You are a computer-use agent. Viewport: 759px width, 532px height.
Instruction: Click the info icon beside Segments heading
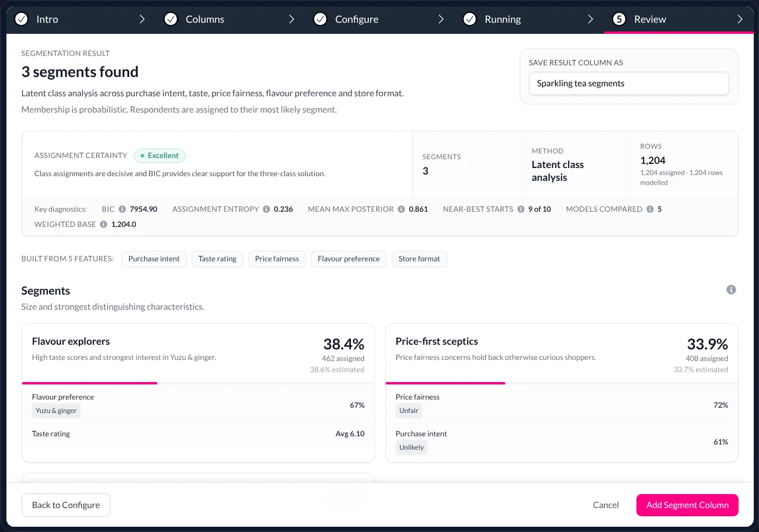tap(731, 290)
